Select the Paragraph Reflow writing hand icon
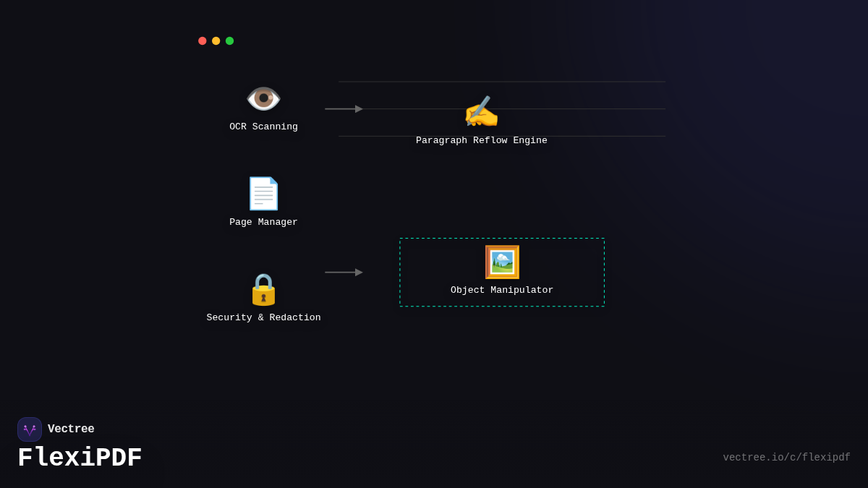The height and width of the screenshot is (488, 868). (481, 112)
